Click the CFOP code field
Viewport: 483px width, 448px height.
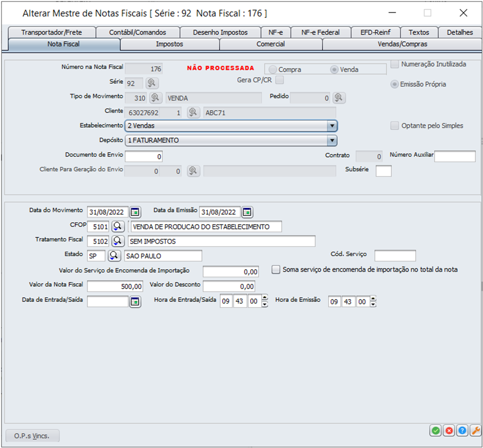[98, 227]
